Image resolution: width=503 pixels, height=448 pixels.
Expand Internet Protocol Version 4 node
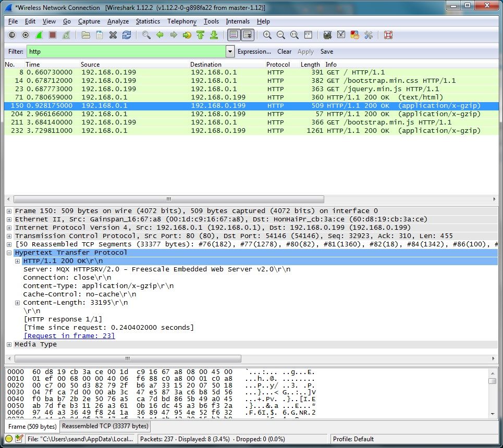coord(9,228)
